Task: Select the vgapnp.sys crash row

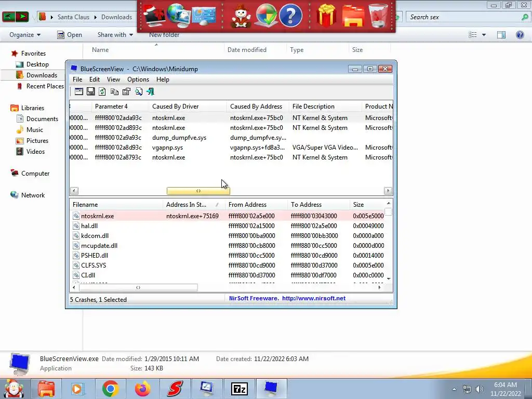Action: pyautogui.click(x=231, y=147)
